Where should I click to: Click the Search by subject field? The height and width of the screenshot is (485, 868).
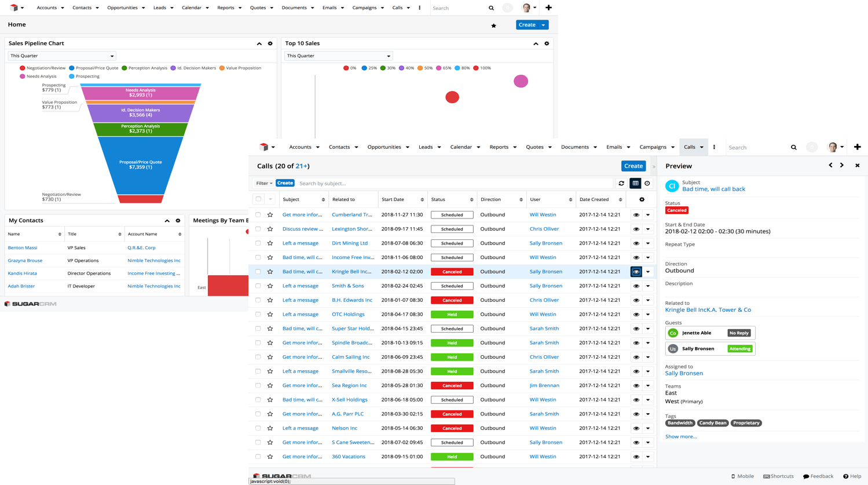[x=455, y=184]
